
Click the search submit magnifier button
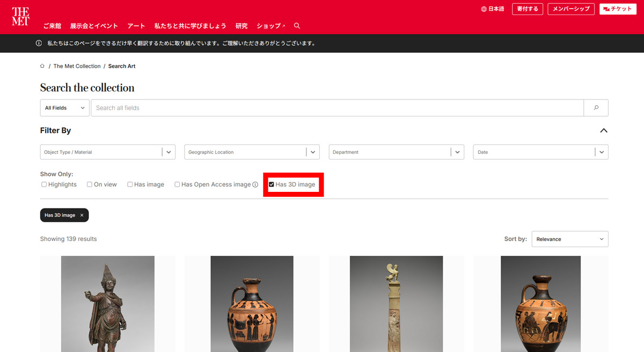[x=596, y=108]
